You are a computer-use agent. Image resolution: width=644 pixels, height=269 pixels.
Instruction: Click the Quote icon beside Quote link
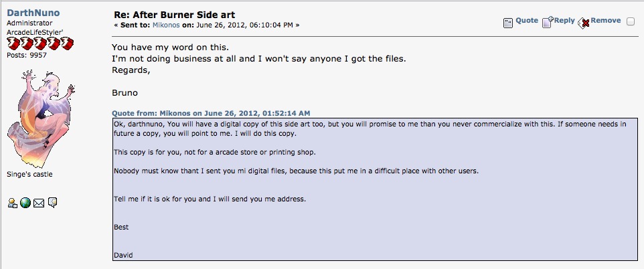pos(508,23)
